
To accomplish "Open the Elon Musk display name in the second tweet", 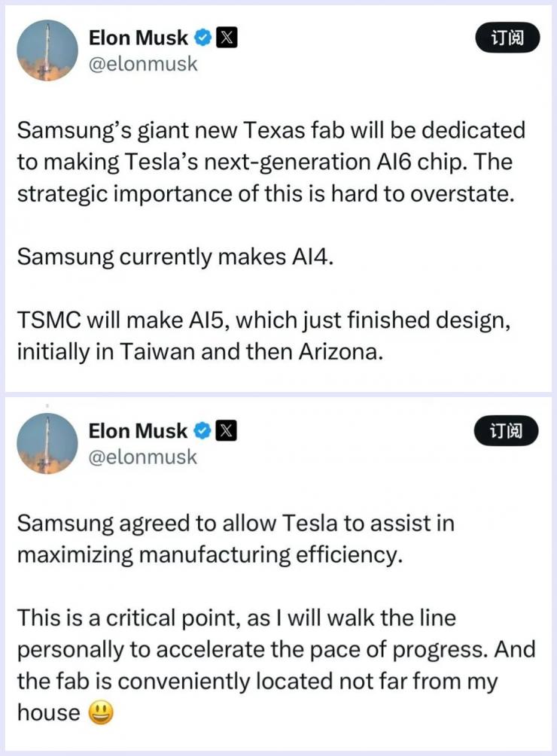I will click(138, 431).
